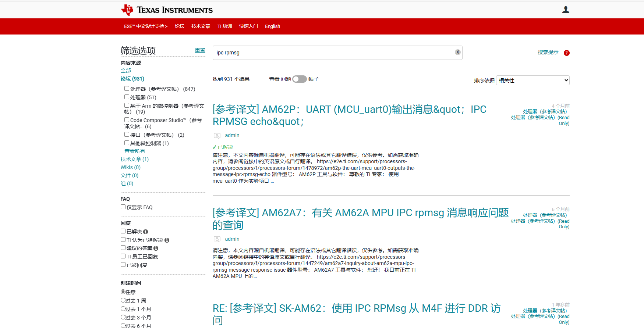
Task: Show info icon next to 已解决 filter
Action: pyautogui.click(x=146, y=232)
